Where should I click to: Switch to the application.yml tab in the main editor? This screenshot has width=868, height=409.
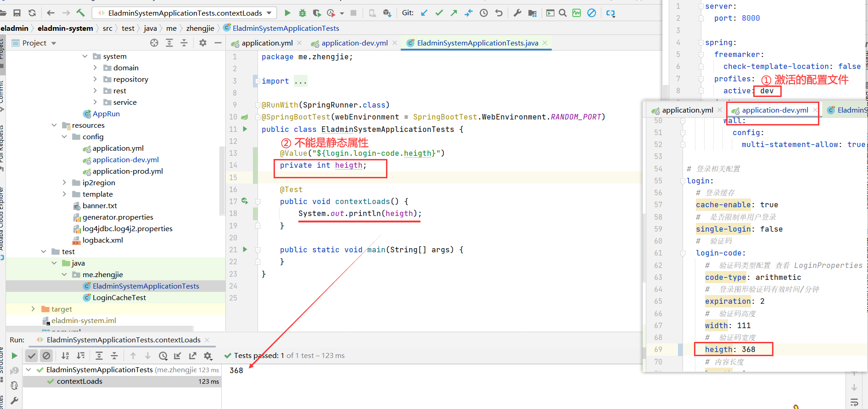[267, 43]
